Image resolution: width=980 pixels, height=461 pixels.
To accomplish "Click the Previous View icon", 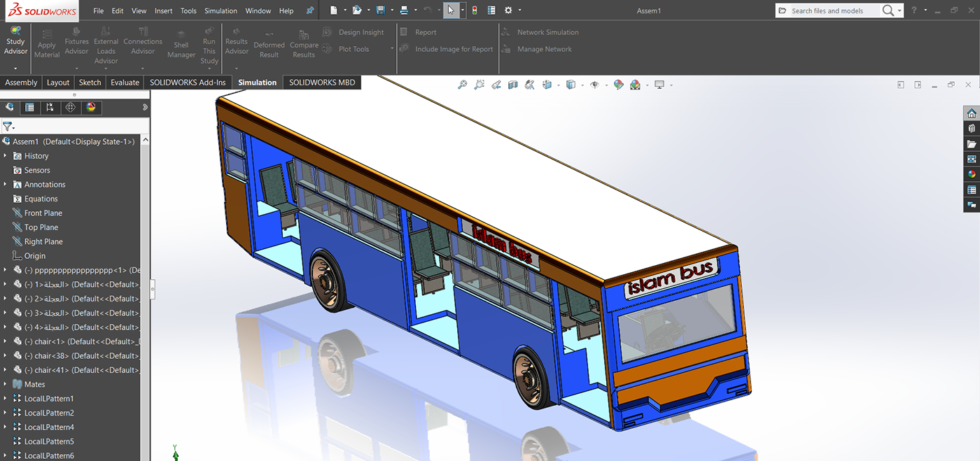I will tap(496, 85).
